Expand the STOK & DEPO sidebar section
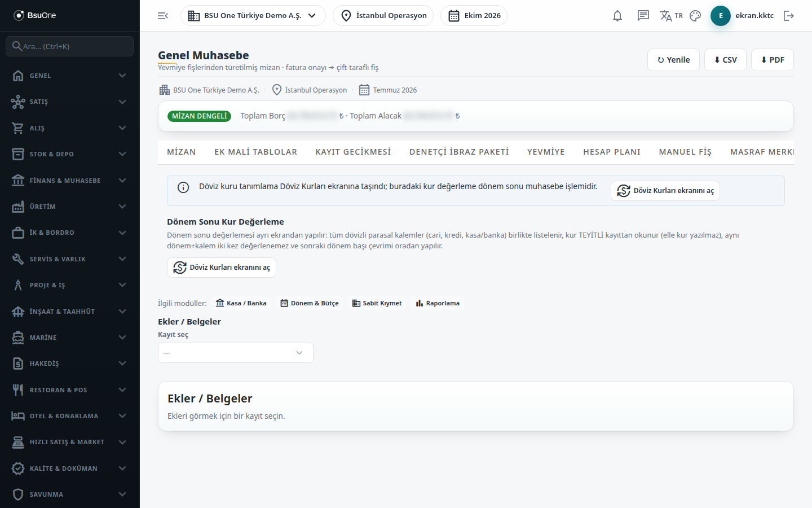This screenshot has height=508, width=812. pos(70,154)
